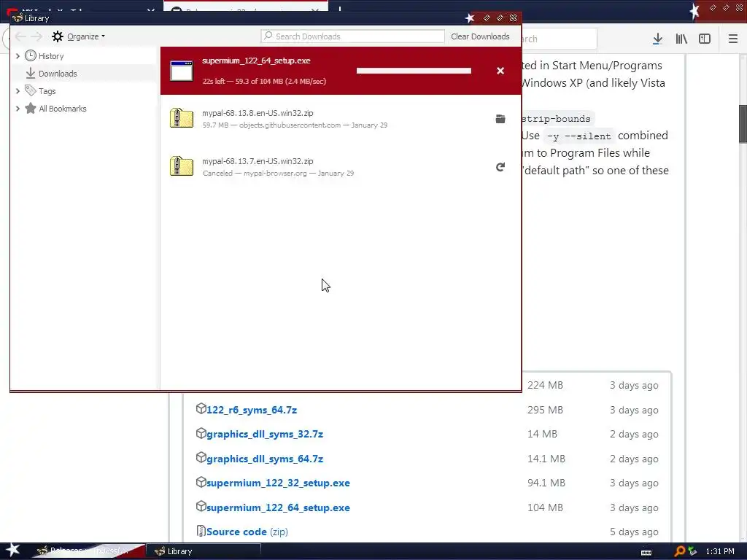Viewport: 747px width, 560px height.
Task: Switch to the Library taskbar button
Action: (x=204, y=551)
